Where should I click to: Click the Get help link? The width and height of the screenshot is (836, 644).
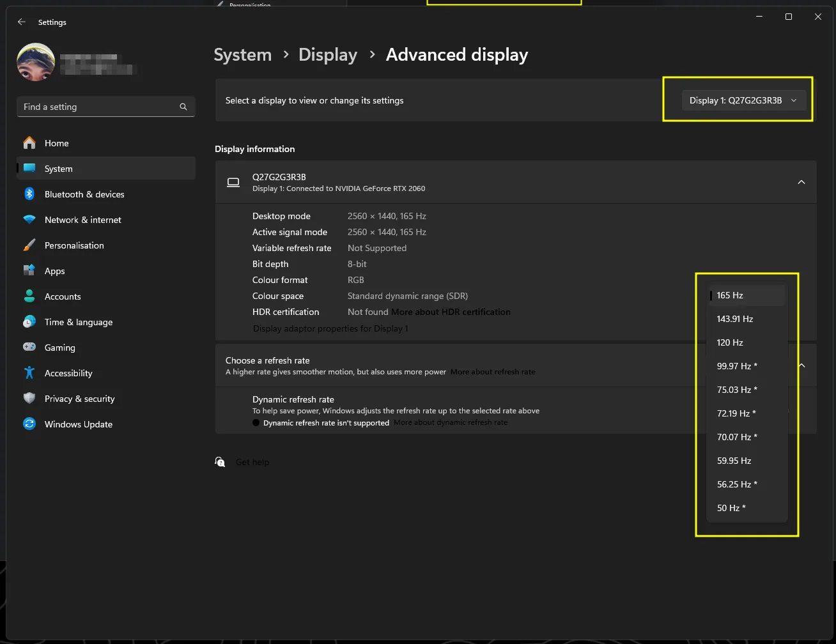252,462
